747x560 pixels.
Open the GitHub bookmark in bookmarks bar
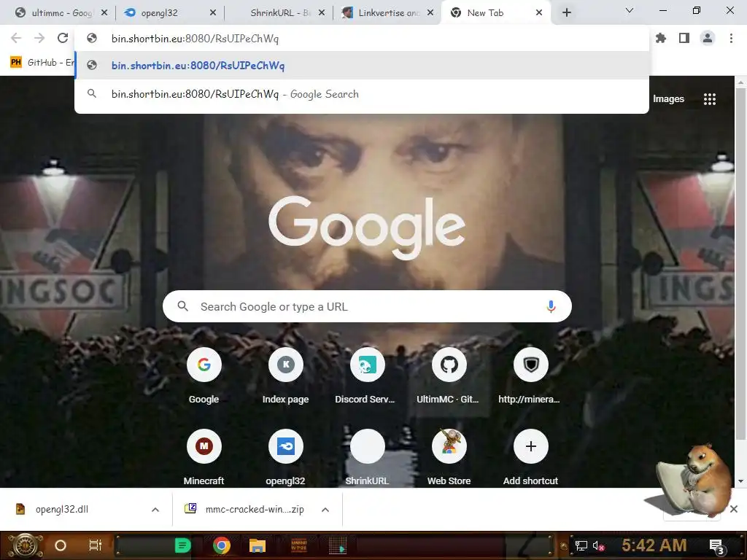[x=42, y=63]
